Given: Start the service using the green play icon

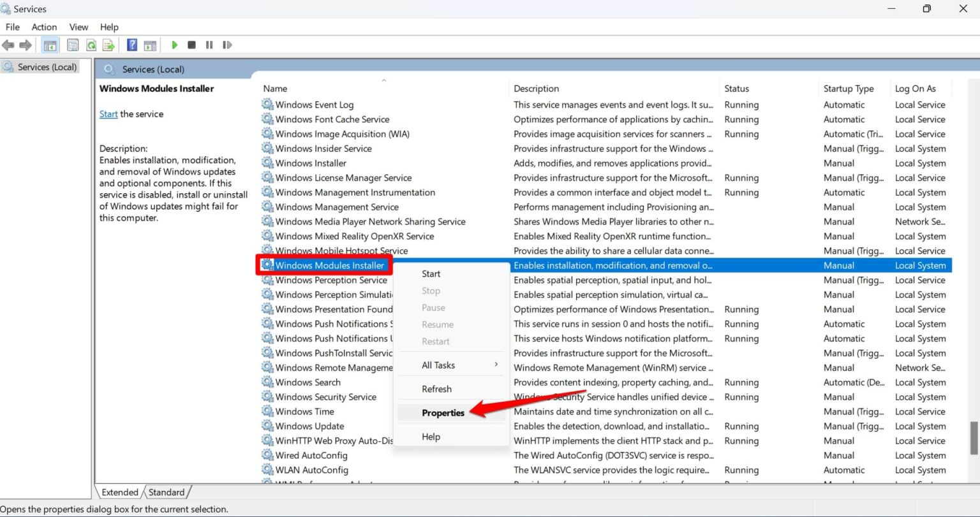Looking at the screenshot, I should click(x=174, y=45).
